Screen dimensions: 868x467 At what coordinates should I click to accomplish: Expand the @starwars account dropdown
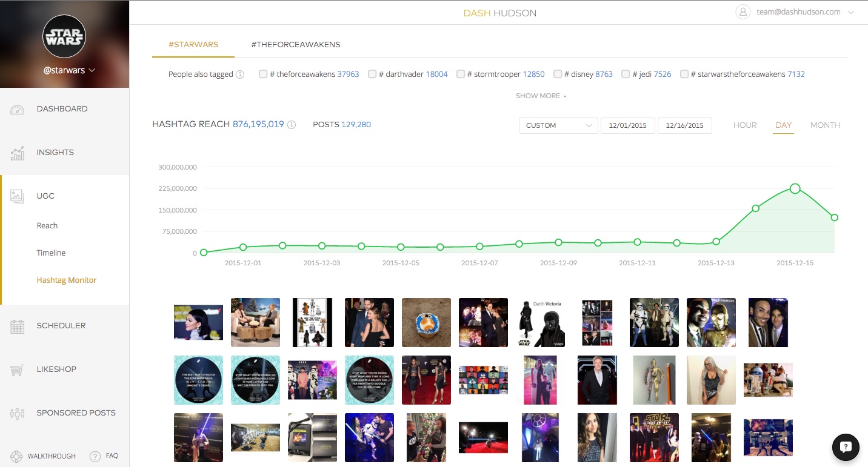pos(69,70)
